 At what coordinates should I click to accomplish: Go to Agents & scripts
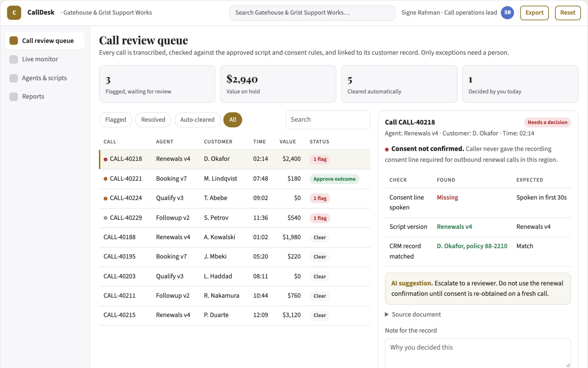coord(45,78)
